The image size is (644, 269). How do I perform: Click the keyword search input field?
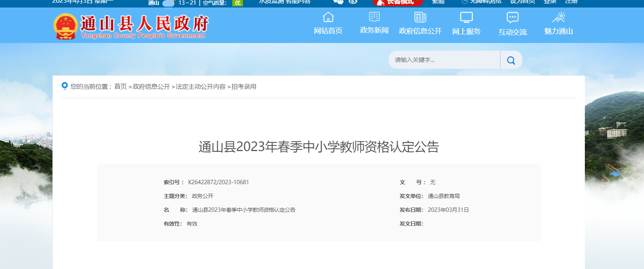coord(444,60)
